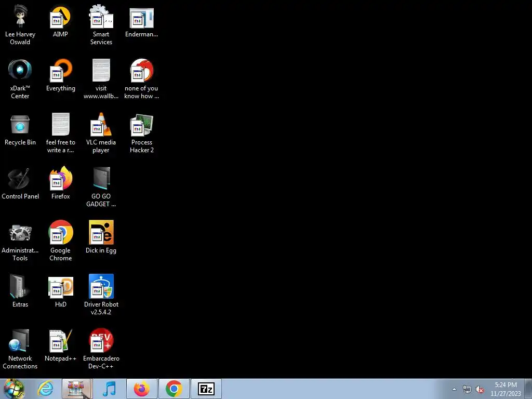Open 7-Zip from the taskbar
This screenshot has width=532, height=399.
tap(206, 389)
